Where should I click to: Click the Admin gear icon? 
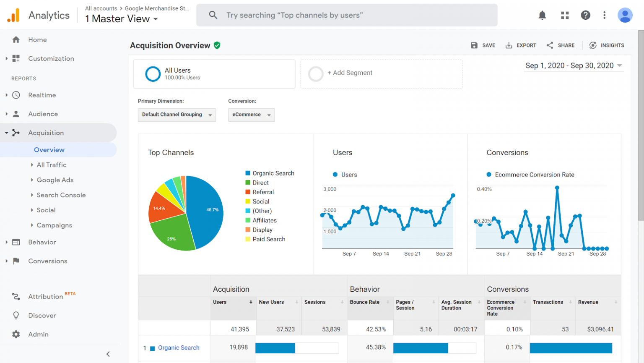[x=16, y=334]
